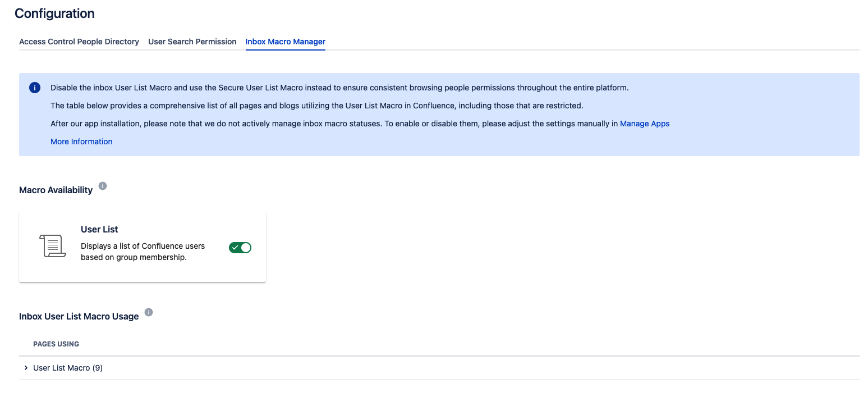Open the Manage Apps link
Viewport: 868px width, 397px height.
tap(644, 124)
